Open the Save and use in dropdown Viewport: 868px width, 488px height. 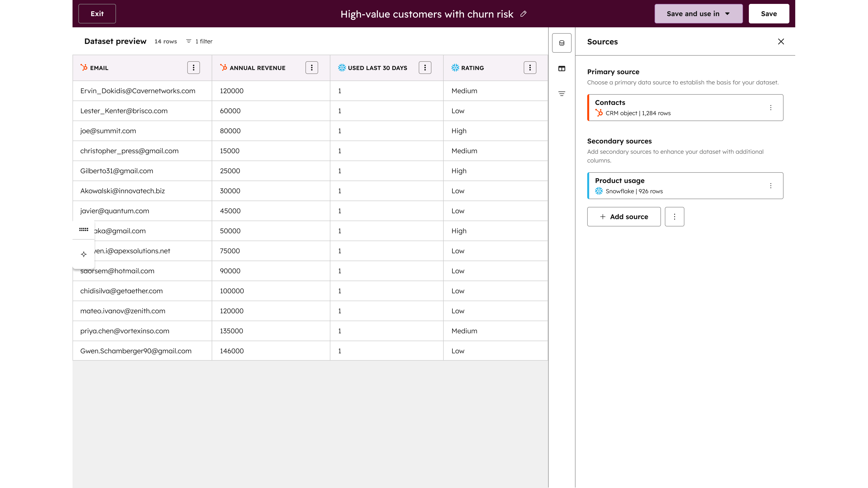pos(698,13)
